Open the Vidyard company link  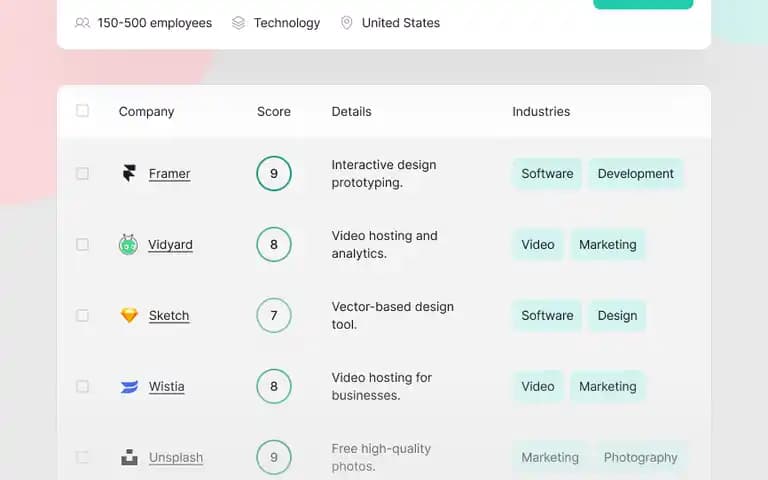coord(170,245)
